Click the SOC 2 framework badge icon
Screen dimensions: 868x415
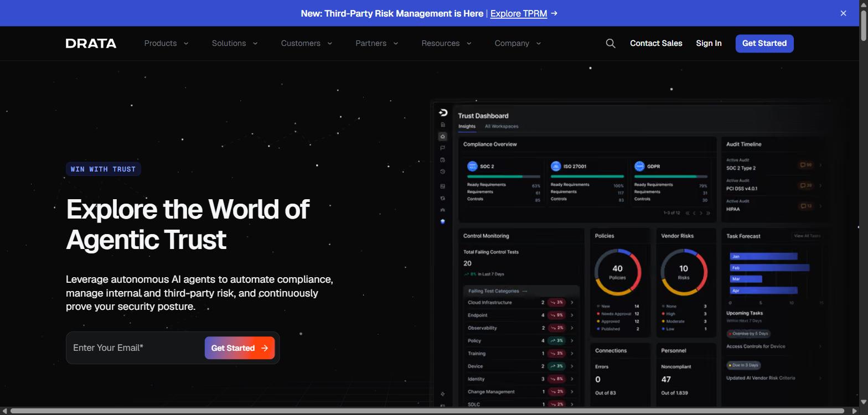click(472, 166)
